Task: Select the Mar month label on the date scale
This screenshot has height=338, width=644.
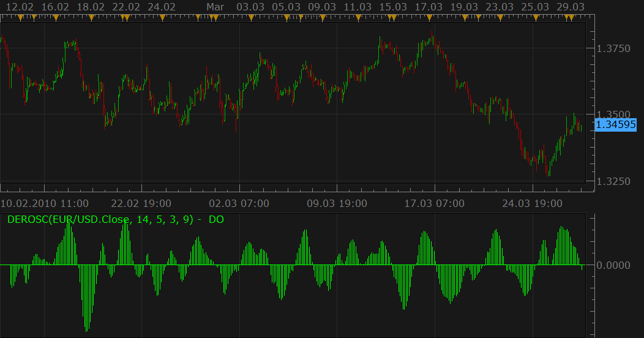Action: pyautogui.click(x=215, y=7)
